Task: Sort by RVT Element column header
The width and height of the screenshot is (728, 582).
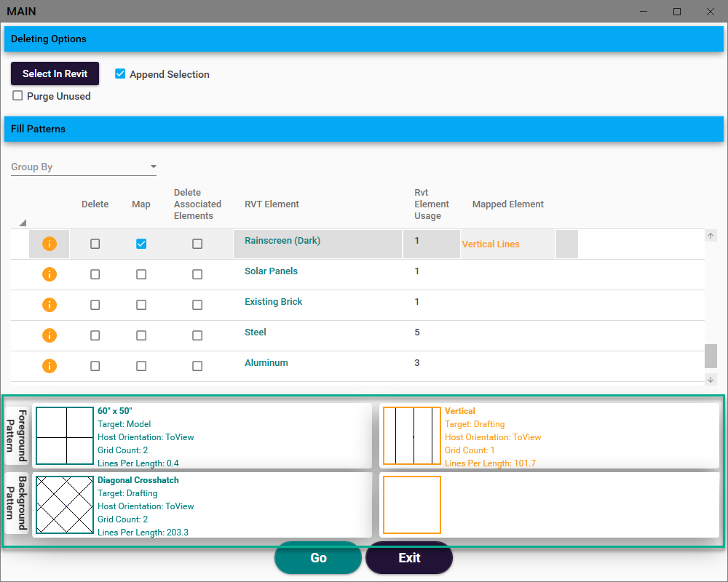Action: [x=272, y=204]
